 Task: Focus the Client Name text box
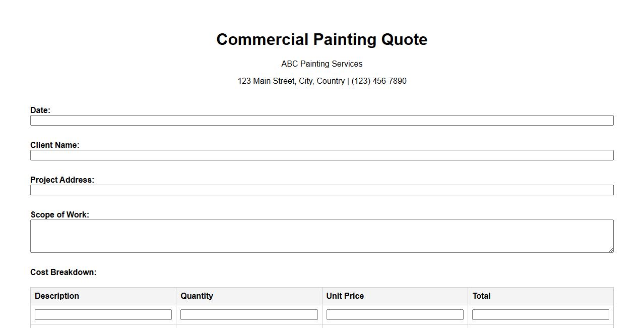pos(321,155)
